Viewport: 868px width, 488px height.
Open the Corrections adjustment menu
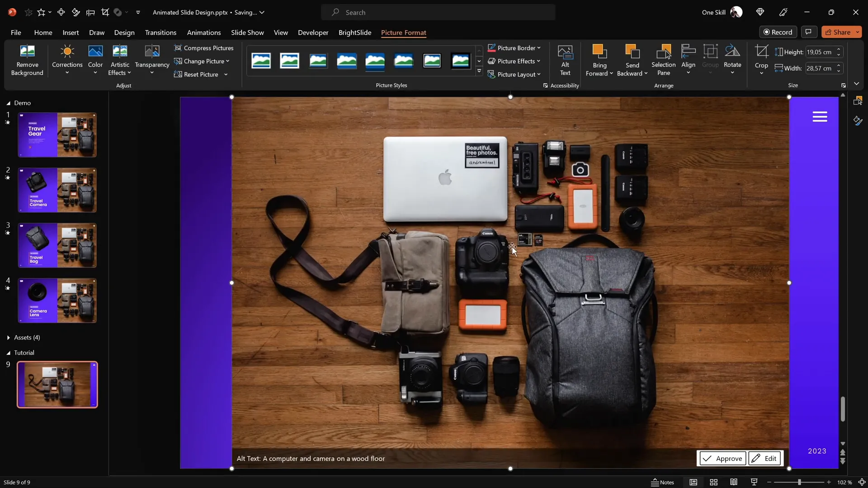point(67,60)
